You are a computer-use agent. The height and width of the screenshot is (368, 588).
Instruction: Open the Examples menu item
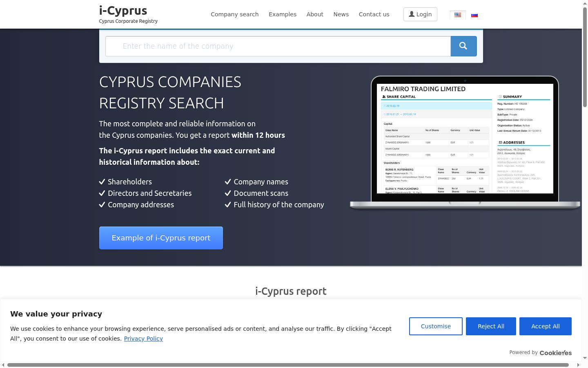[x=283, y=14]
